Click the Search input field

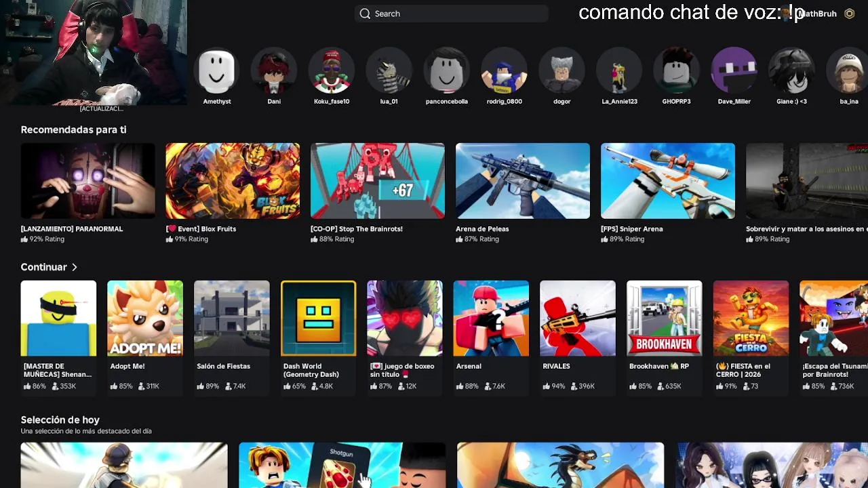click(451, 14)
